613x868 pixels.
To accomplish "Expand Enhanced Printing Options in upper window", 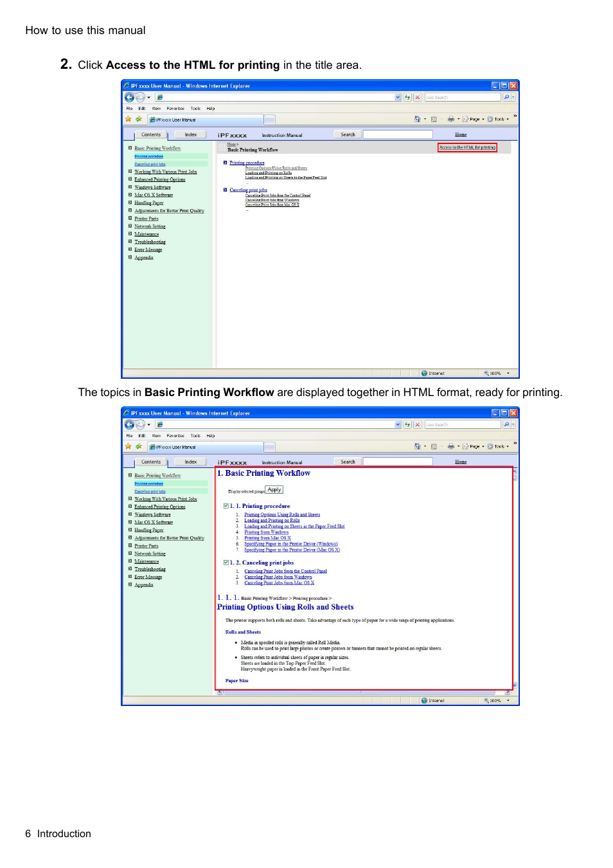I will [130, 179].
